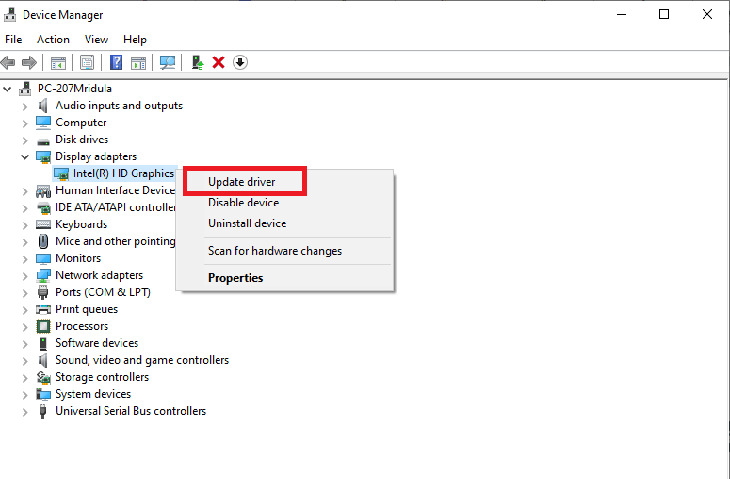Click the blue Help toolbar icon
This screenshot has width=730, height=479.
coord(116,63)
